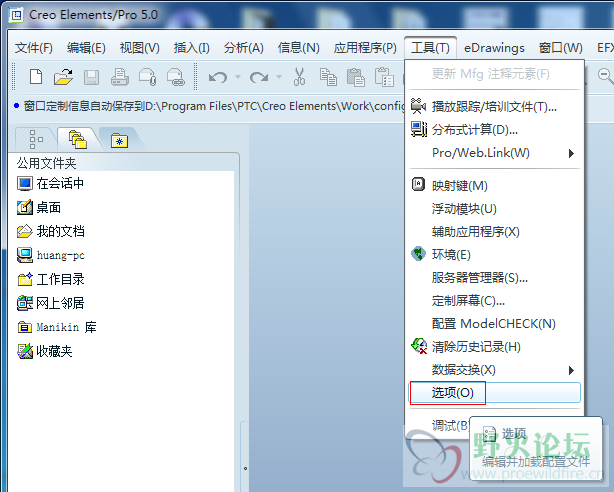The height and width of the screenshot is (492, 614).
Task: Click the Paste clipboard icon
Action: point(356,77)
